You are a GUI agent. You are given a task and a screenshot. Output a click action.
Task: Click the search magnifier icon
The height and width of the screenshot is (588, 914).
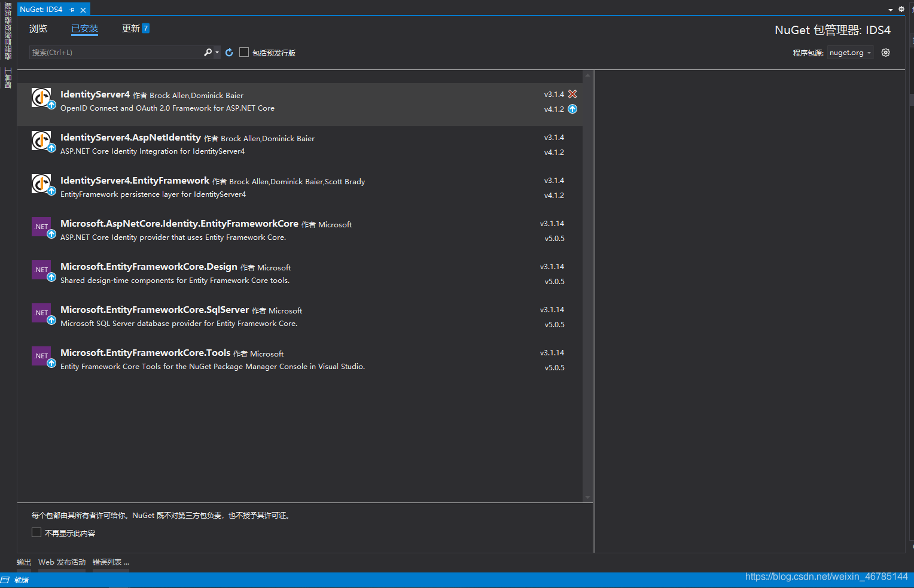207,52
